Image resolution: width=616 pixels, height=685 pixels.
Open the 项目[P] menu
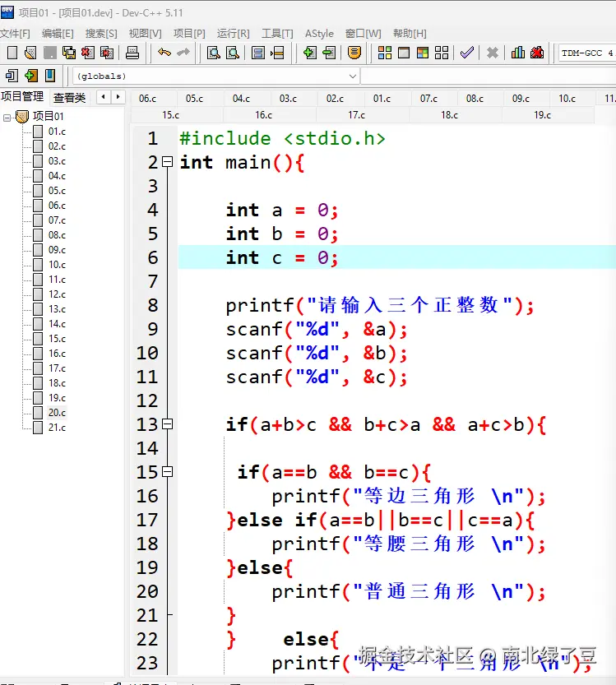pyautogui.click(x=189, y=34)
